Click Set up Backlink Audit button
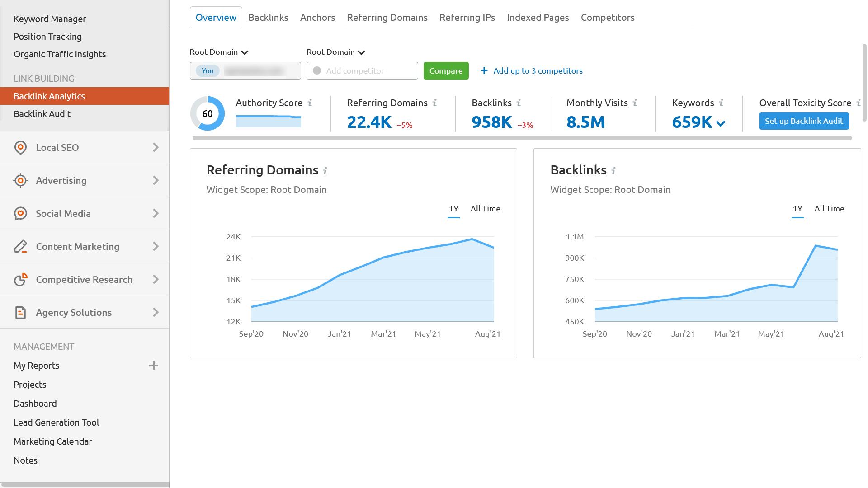The width and height of the screenshot is (868, 488). [804, 121]
